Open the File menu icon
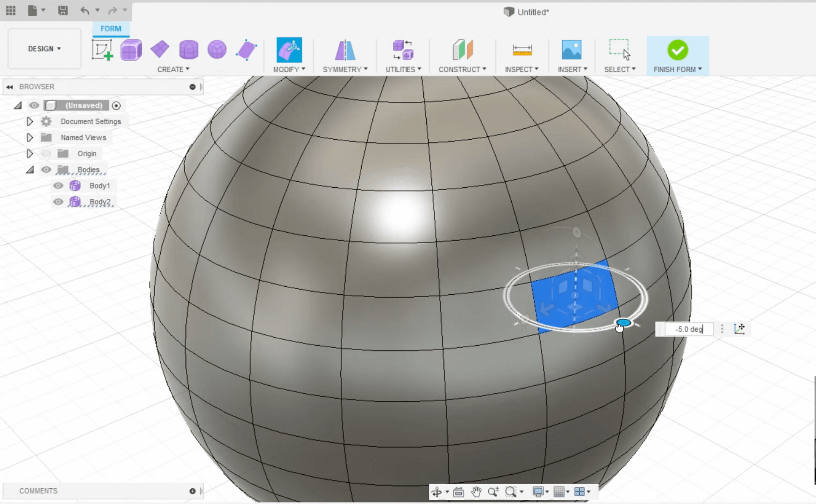The width and height of the screenshot is (816, 504). pos(33,11)
